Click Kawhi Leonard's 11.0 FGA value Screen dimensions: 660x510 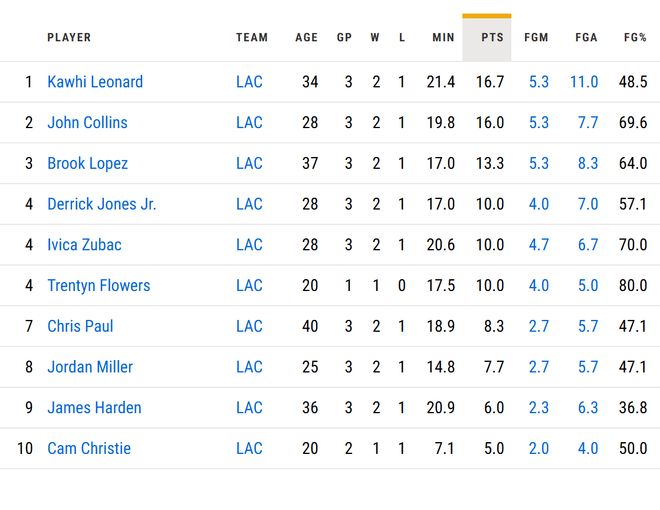coord(584,82)
